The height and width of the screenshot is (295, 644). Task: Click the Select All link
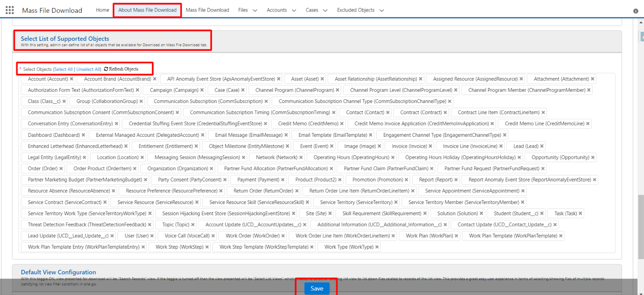pos(64,69)
